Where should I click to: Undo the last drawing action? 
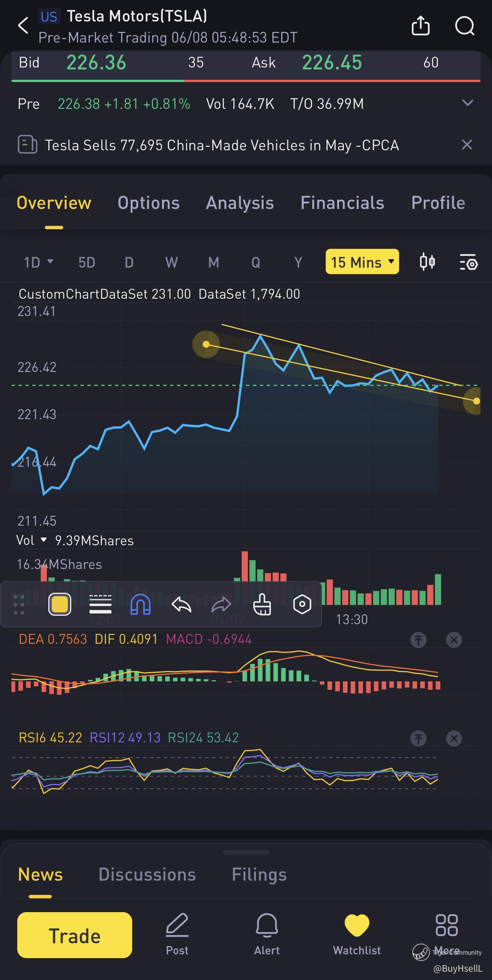181,605
